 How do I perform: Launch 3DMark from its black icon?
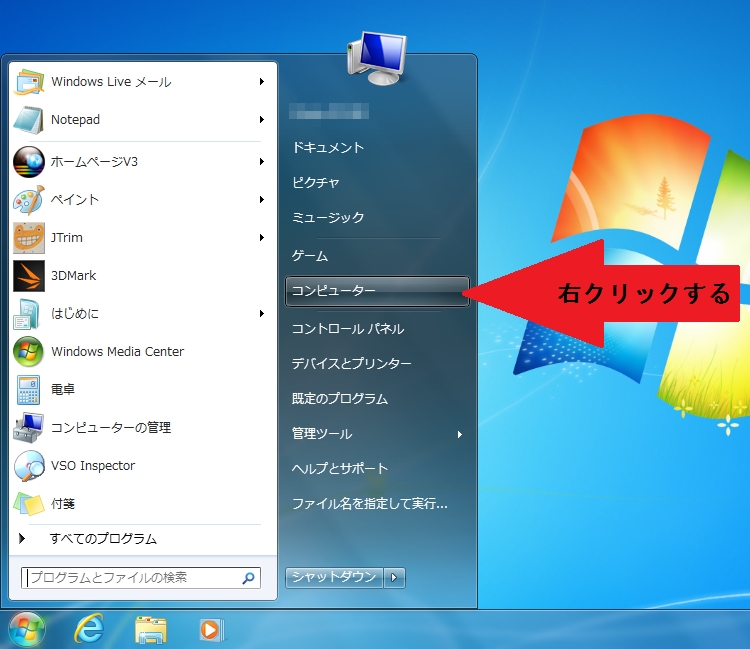(x=29, y=275)
